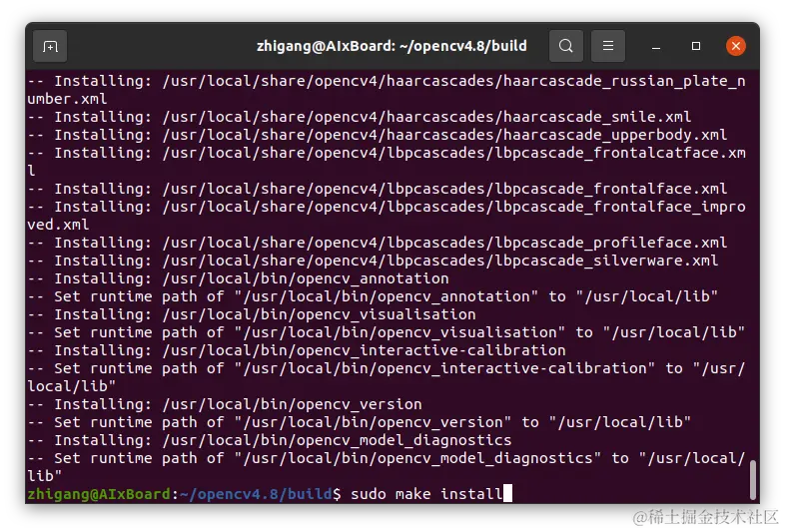Close the terminal window
785x532 pixels.
click(735, 46)
